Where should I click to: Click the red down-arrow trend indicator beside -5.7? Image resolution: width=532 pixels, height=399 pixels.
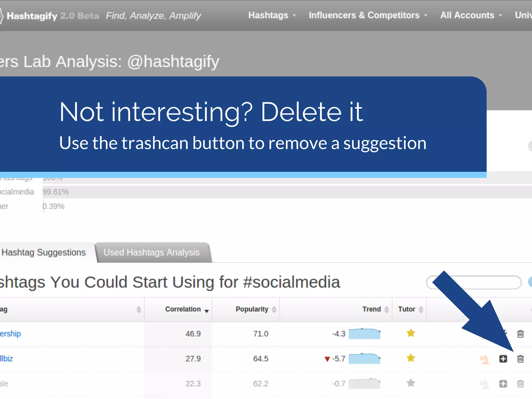point(327,359)
